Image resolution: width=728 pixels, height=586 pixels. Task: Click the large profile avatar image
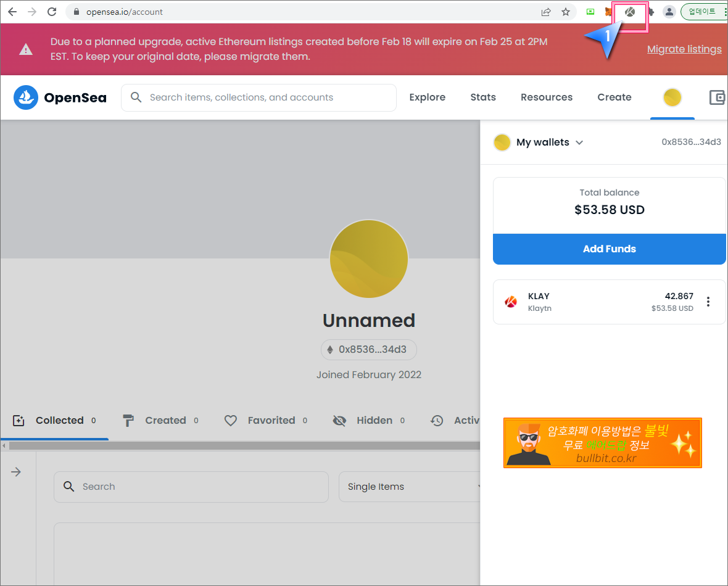pos(369,258)
